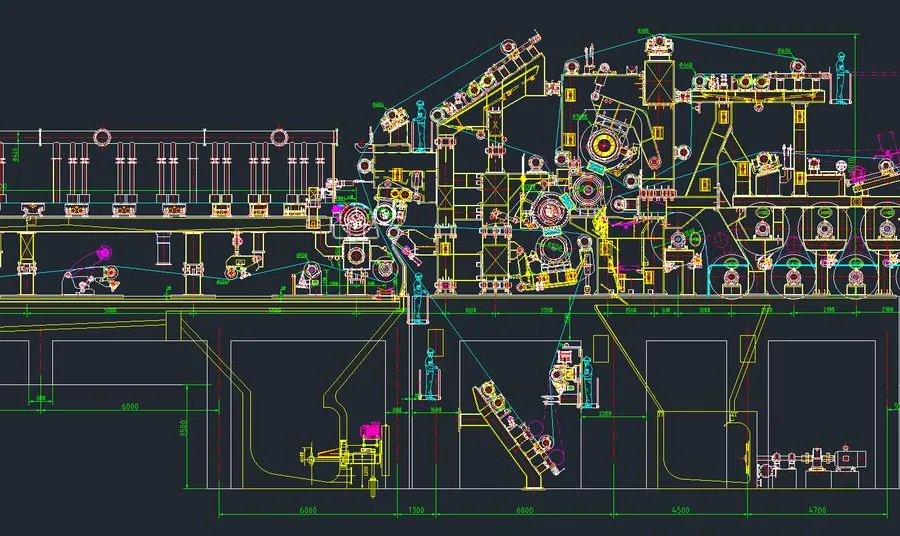Screen dimensions: 900x536
Task: Select the magenta pump motor in the basement
Action: point(370,430)
